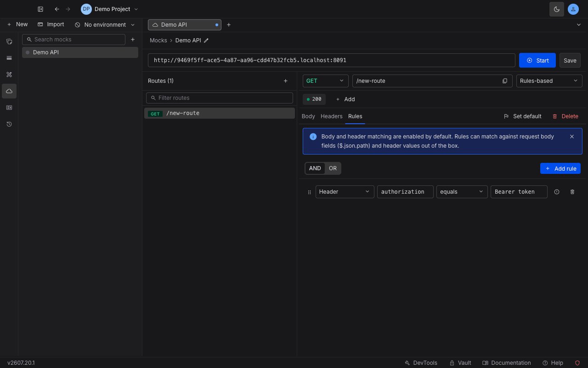Open the environments sidebar icon
The image size is (588, 368).
[9, 58]
